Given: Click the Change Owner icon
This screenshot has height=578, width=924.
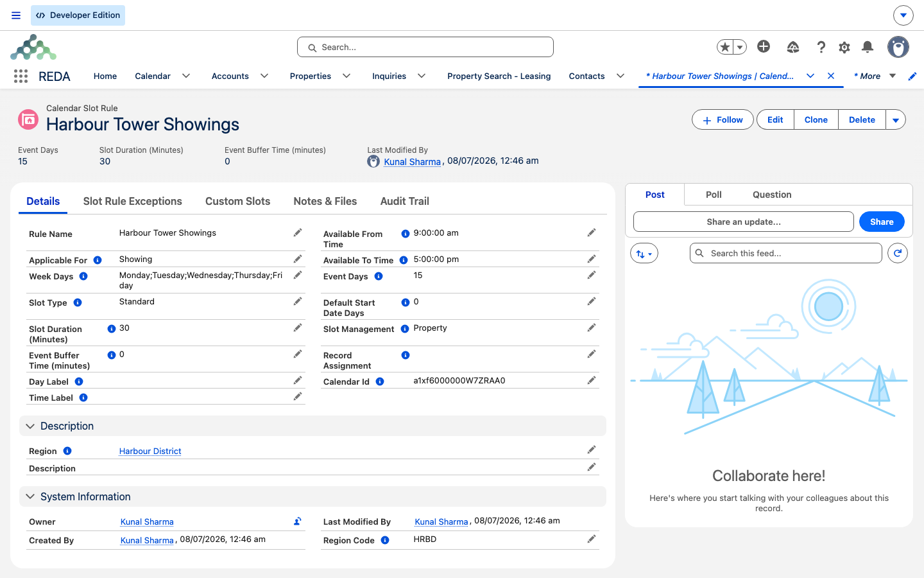Looking at the screenshot, I should 298,521.
